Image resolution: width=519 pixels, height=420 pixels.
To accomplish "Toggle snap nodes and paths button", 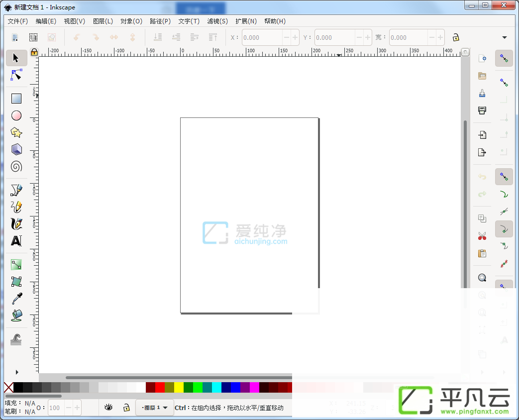I will click(504, 177).
